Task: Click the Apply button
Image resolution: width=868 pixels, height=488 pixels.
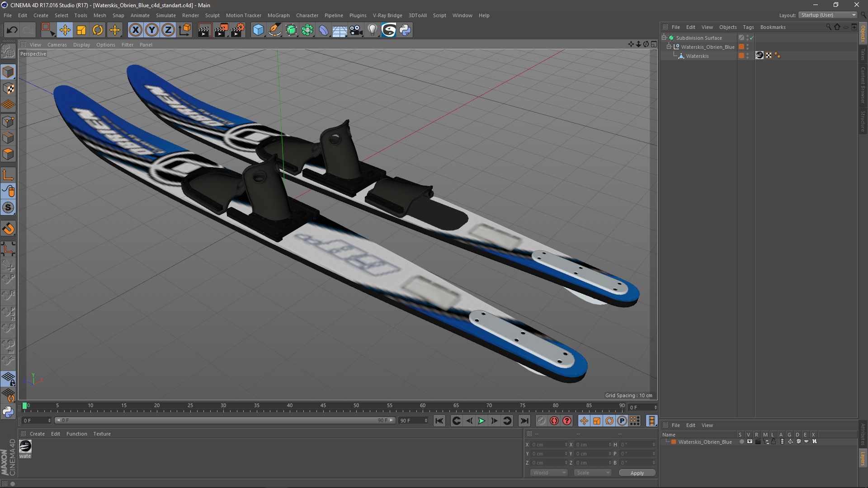Action: [x=637, y=473]
